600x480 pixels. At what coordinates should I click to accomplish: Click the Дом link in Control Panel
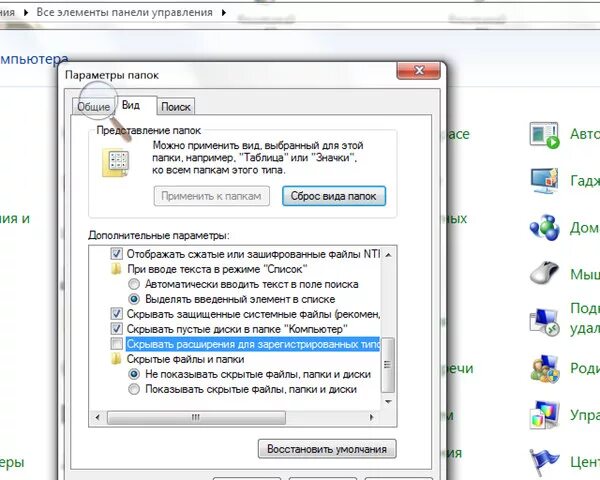point(585,227)
